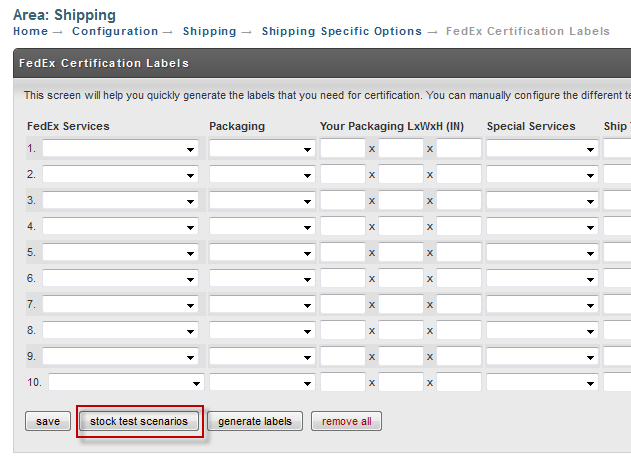
Task: Focus the width field in row 1
Action: coord(401,148)
